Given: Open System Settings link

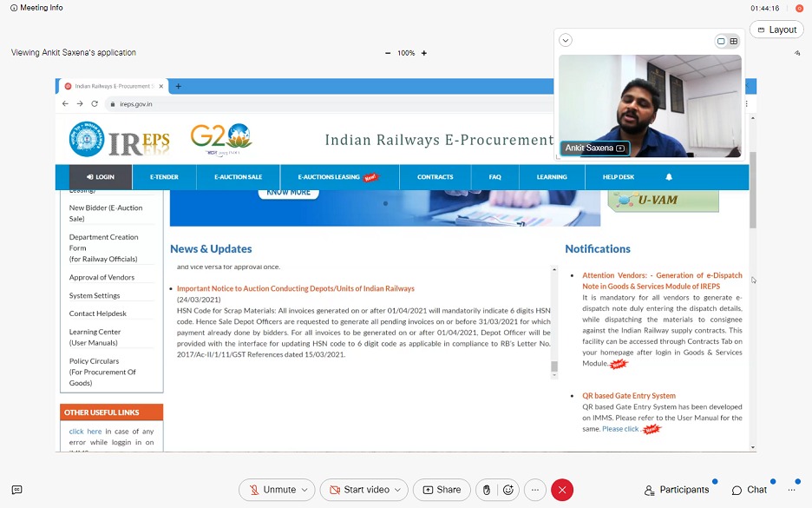Looking at the screenshot, I should (x=95, y=295).
